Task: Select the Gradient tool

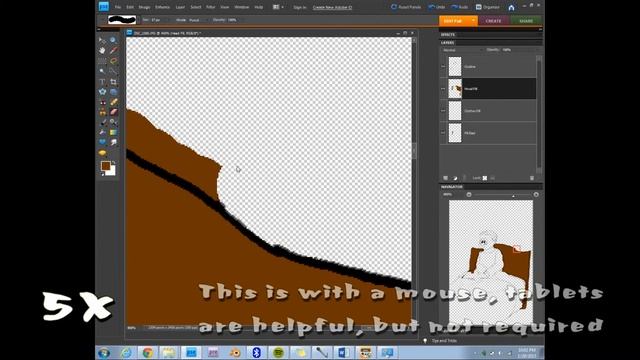Action: [x=113, y=132]
